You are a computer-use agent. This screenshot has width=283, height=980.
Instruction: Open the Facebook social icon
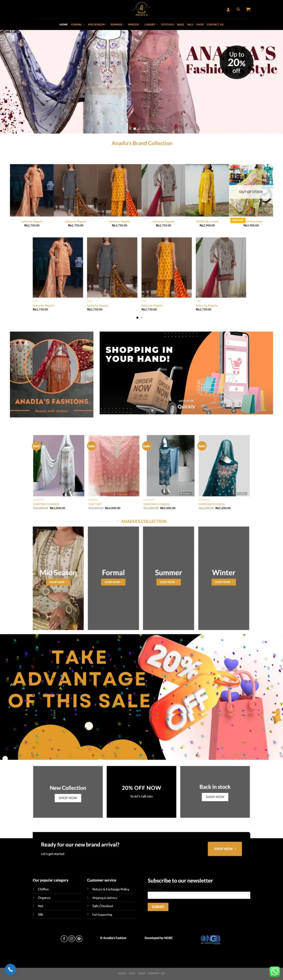point(64,938)
